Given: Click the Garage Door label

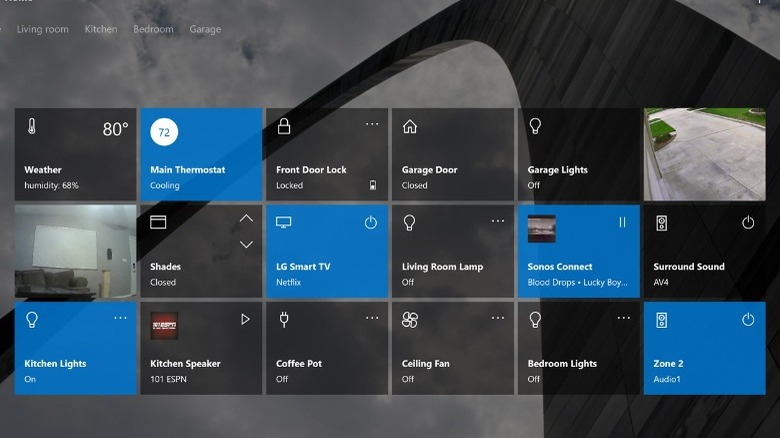Looking at the screenshot, I should tap(429, 170).
